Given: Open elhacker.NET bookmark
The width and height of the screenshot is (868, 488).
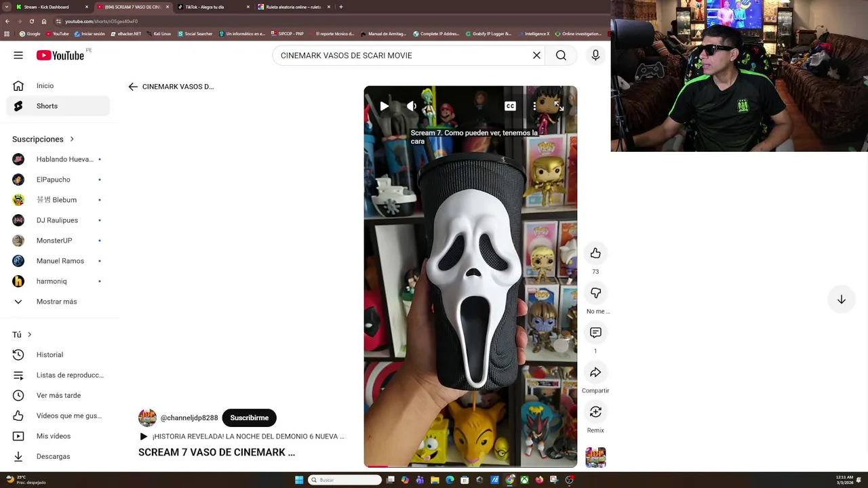Looking at the screenshot, I should tap(126, 34).
